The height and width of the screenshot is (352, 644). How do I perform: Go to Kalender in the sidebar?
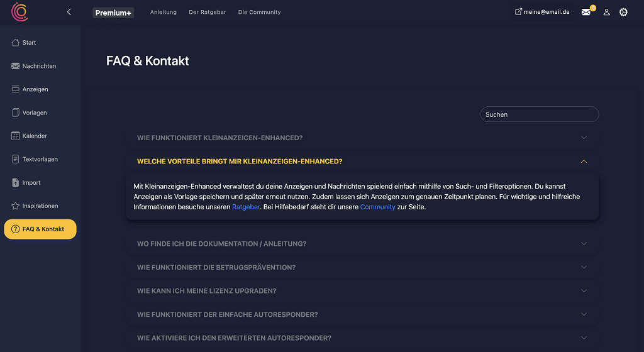(30, 136)
